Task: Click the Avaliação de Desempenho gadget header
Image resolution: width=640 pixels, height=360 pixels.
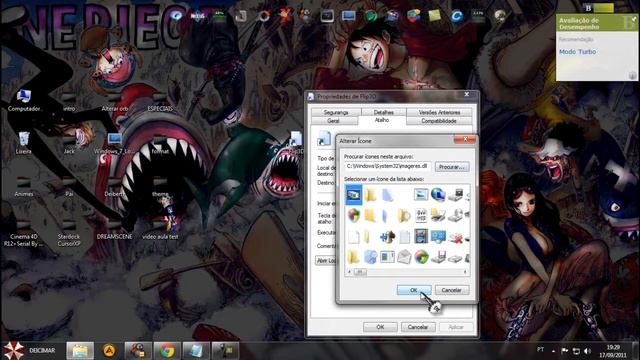Action: [596, 23]
